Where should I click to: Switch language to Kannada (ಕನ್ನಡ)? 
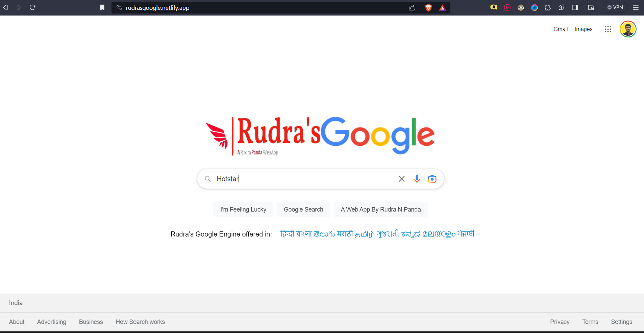[x=411, y=234]
